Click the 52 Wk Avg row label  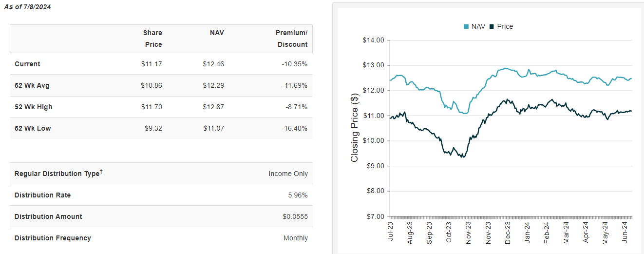point(32,85)
